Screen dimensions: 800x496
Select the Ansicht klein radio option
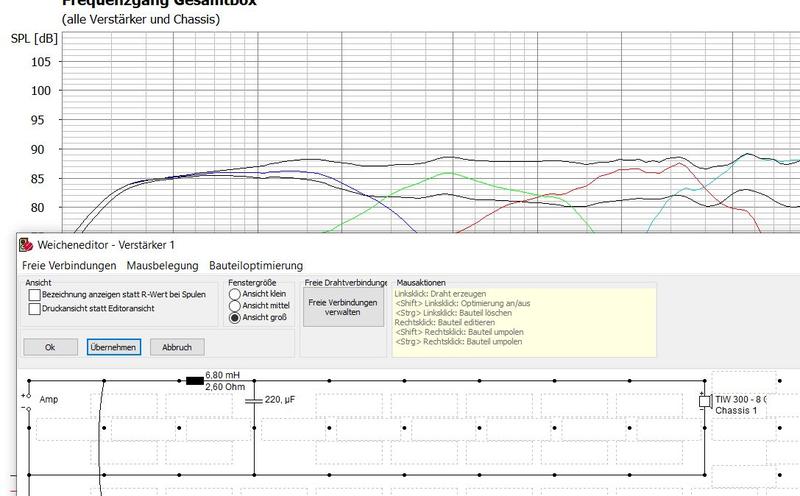click(236, 294)
